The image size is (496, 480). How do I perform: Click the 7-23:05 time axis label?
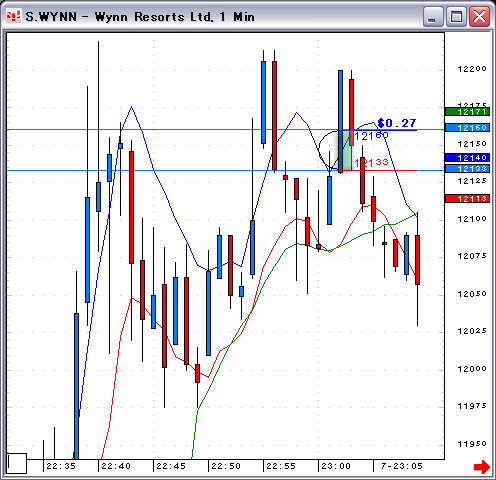pyautogui.click(x=402, y=466)
